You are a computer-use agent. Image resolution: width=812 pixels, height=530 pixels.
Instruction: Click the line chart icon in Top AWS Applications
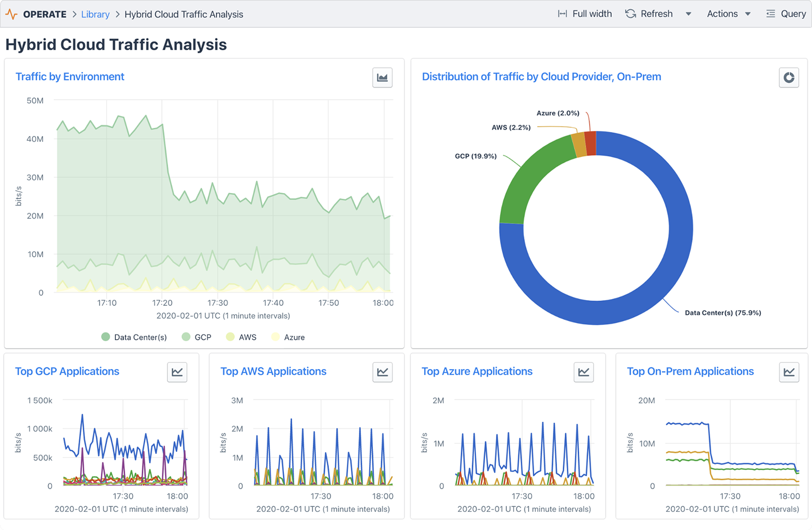(x=382, y=372)
